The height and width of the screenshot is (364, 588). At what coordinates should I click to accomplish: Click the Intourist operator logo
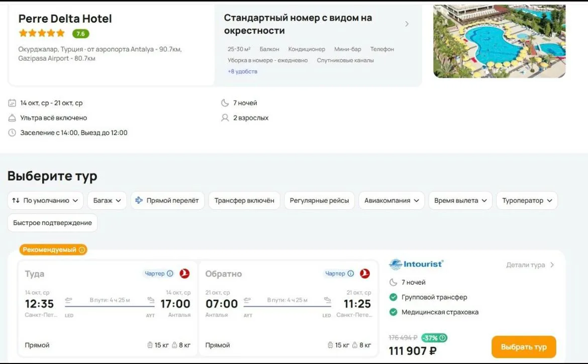click(416, 265)
